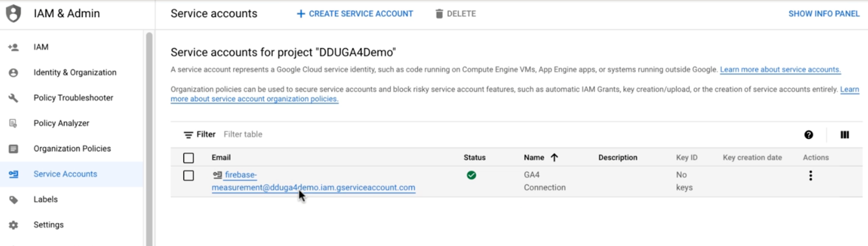Open IAM in the sidebar
The height and width of the screenshot is (246, 868).
tap(41, 47)
